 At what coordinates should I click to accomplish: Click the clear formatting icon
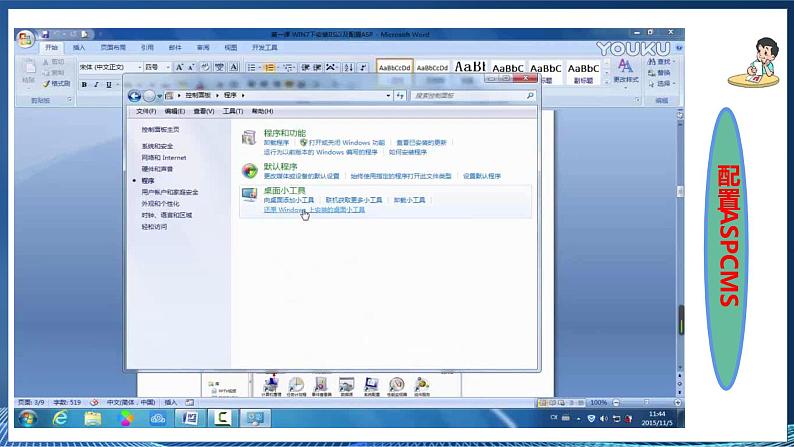[206, 67]
